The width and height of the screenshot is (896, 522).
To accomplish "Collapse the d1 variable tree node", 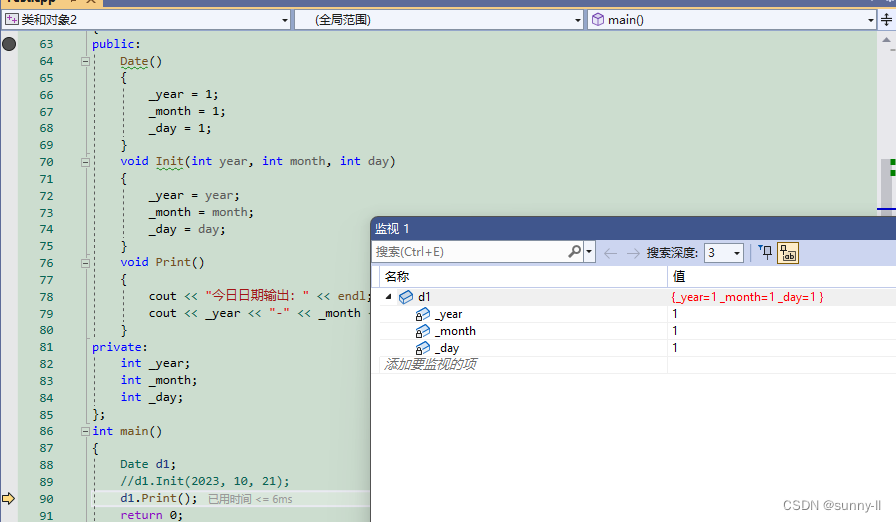I will (x=388, y=297).
